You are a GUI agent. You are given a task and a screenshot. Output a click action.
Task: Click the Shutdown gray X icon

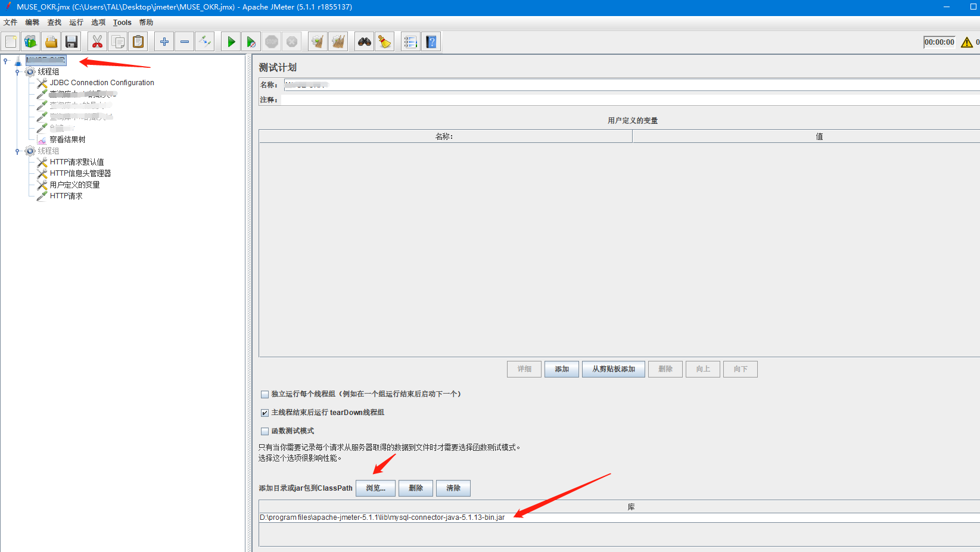[292, 42]
